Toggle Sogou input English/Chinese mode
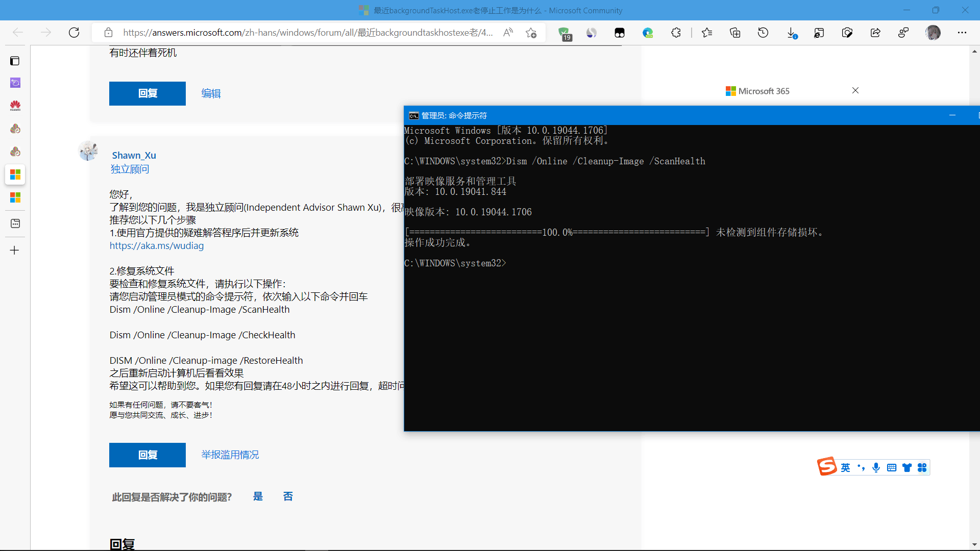 click(x=846, y=467)
